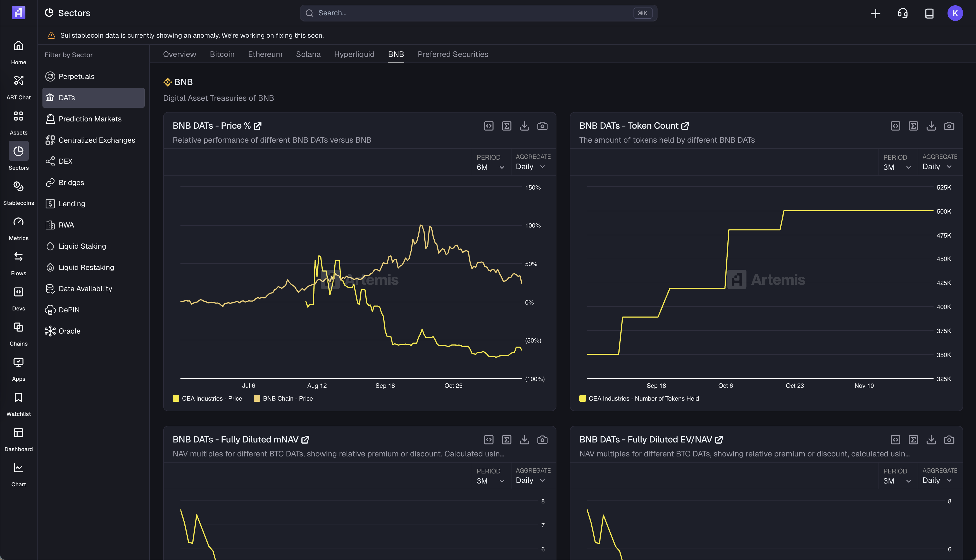The image size is (976, 560).
Task: Expand Token Count Daily aggregate dropdown
Action: [x=936, y=167]
